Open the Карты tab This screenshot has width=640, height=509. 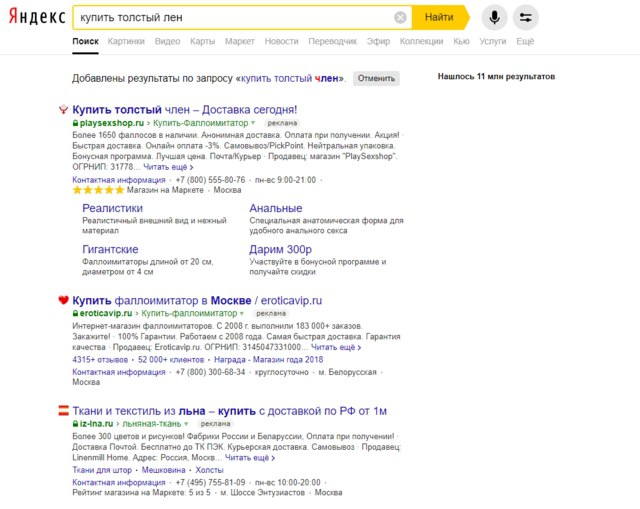pos(202,41)
